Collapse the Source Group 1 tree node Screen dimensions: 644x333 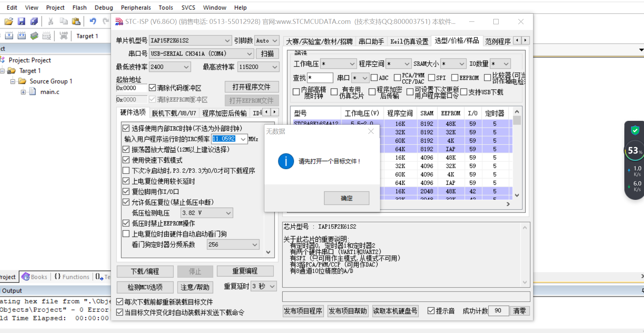click(x=13, y=81)
